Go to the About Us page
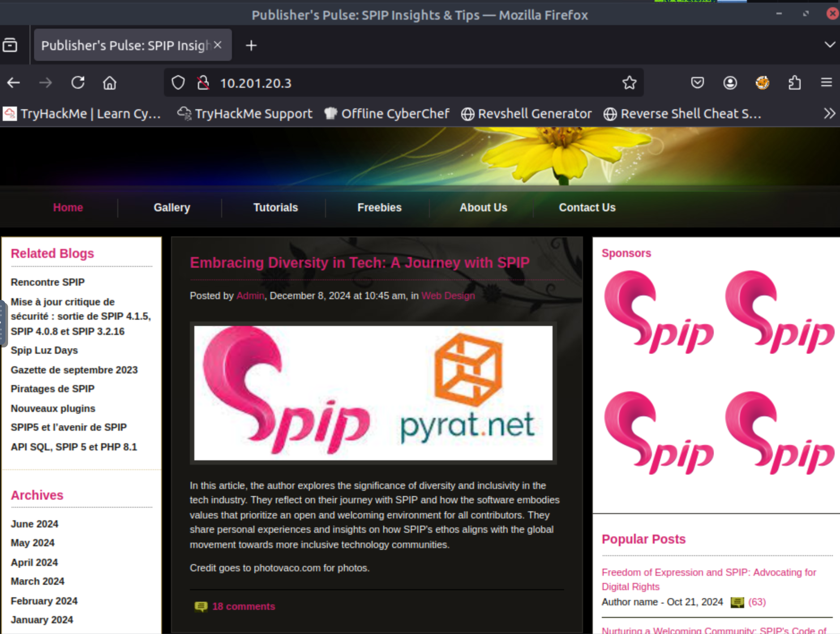840x634 pixels. point(484,208)
